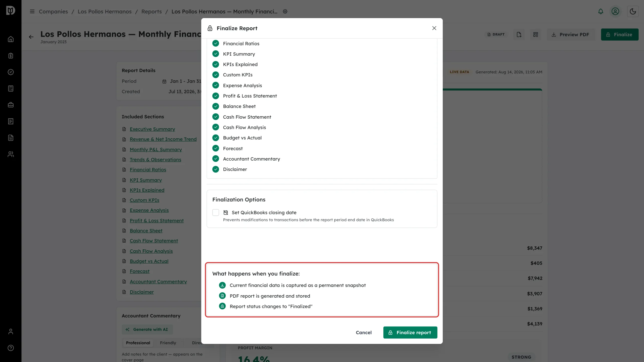Select the Professional tone tab
The image size is (644, 362).
[x=138, y=343]
